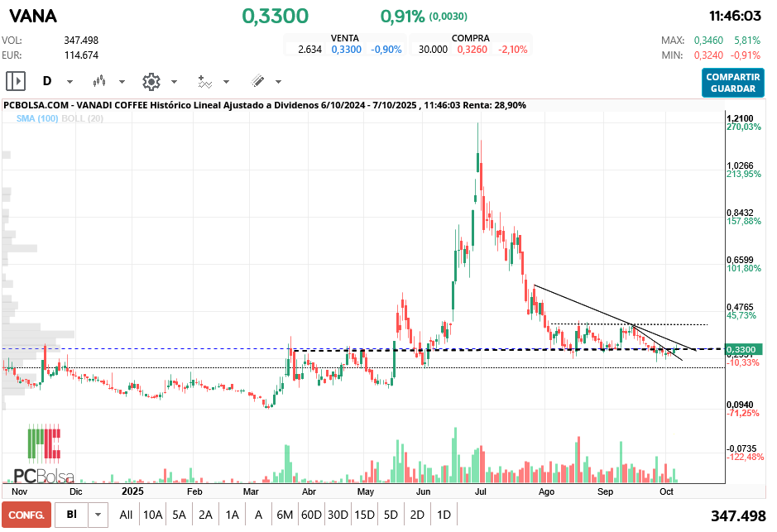This screenshot has width=777, height=532.
Task: Click the COMPARTIR GUARDAR button
Action: click(732, 83)
